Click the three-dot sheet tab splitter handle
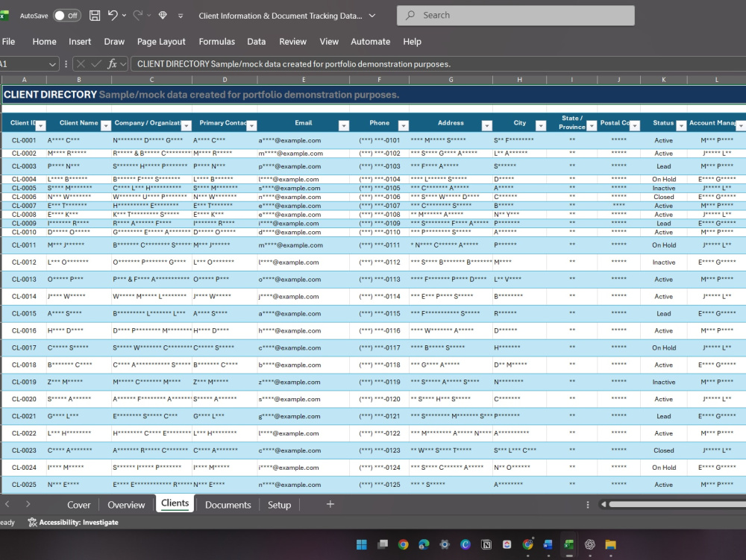 tap(588, 504)
